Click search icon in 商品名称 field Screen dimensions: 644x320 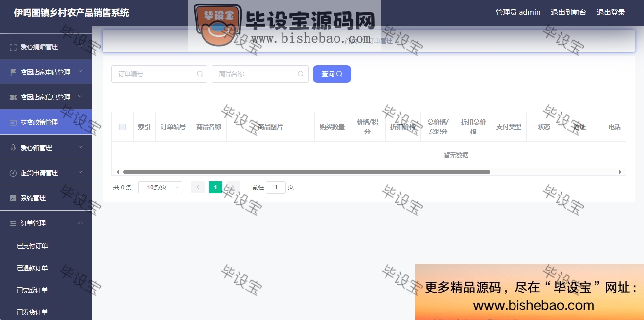tap(301, 74)
